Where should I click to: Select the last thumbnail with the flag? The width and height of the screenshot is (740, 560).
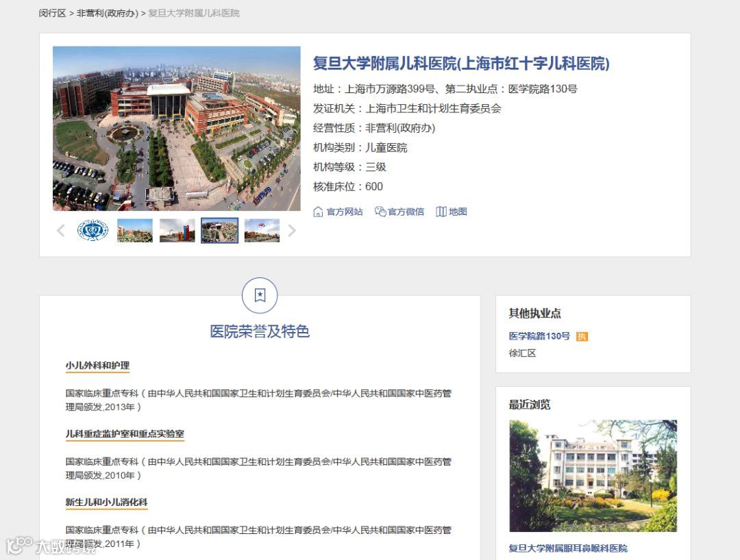tap(262, 231)
